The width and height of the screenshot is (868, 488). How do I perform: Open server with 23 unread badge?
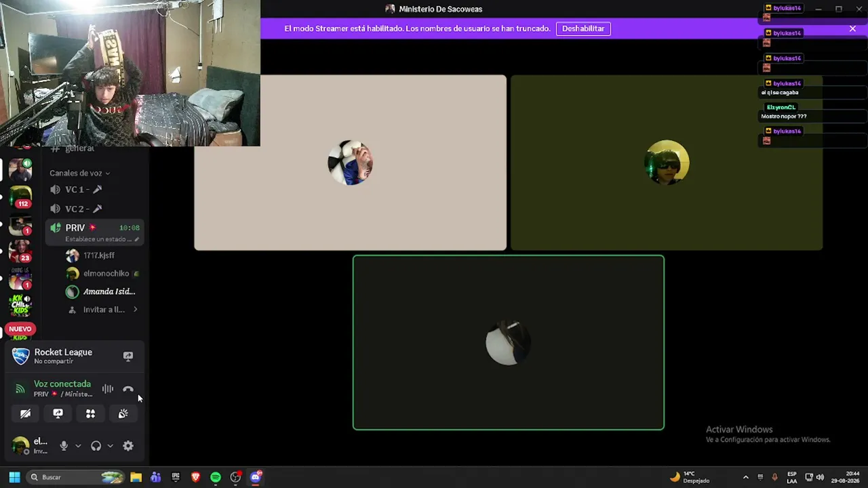(20, 251)
